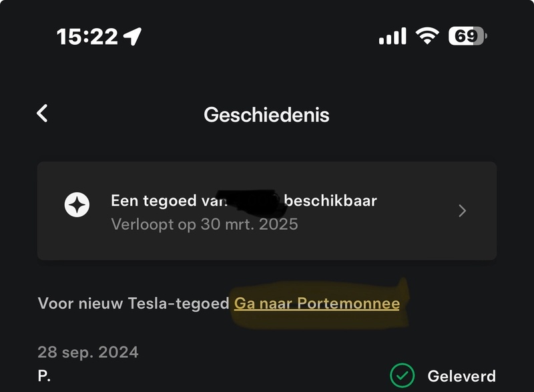534x392 pixels.
Task: Tap the location arrow status icon
Action: click(x=133, y=37)
